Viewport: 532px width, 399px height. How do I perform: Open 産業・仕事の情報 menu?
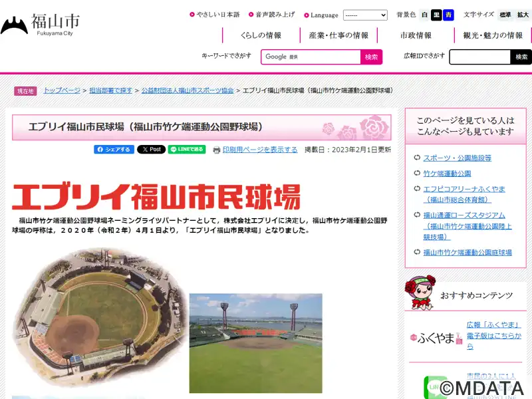click(338, 35)
